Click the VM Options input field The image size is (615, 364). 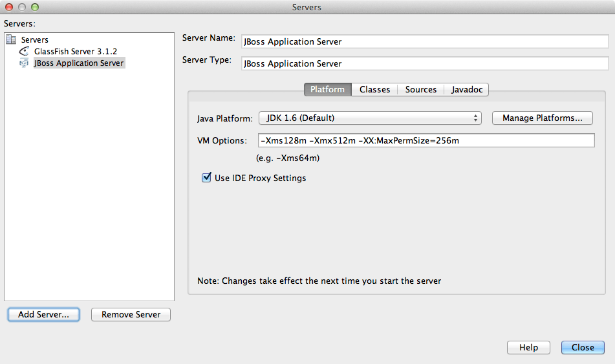tap(426, 140)
